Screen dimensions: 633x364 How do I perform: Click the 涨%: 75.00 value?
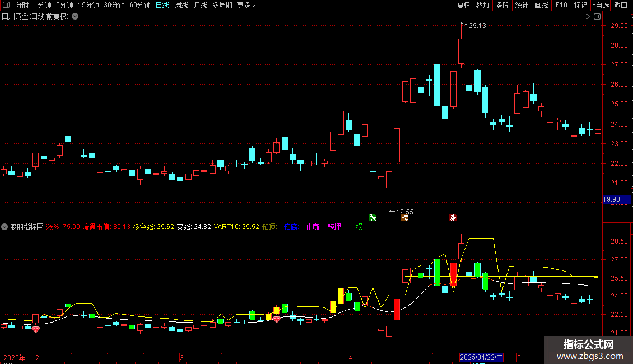63,227
